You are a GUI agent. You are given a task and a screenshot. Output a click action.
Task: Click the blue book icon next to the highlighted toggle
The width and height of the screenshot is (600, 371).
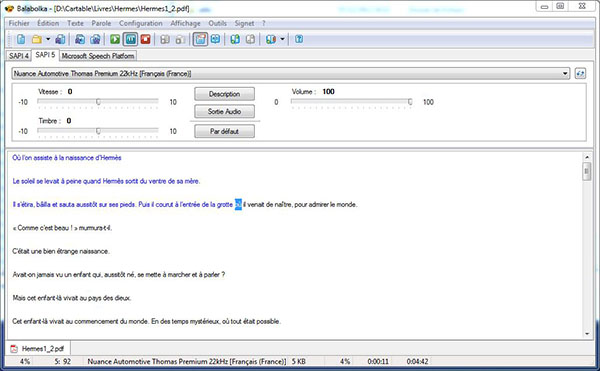[x=215, y=39]
